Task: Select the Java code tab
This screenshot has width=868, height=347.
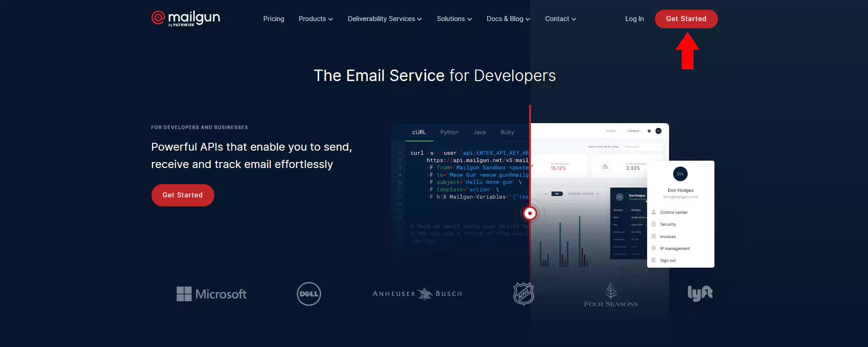Action: tap(479, 132)
